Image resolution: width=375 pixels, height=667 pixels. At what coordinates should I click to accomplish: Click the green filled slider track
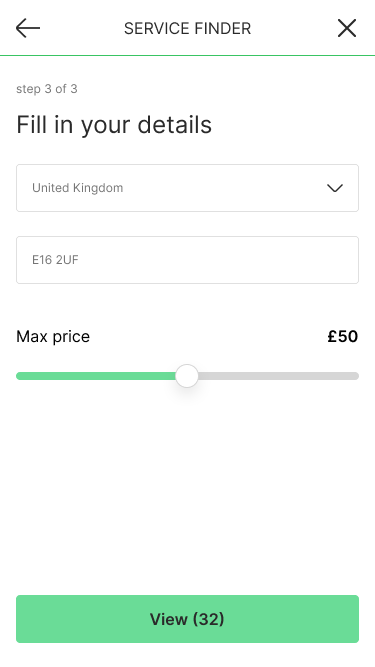point(96,376)
